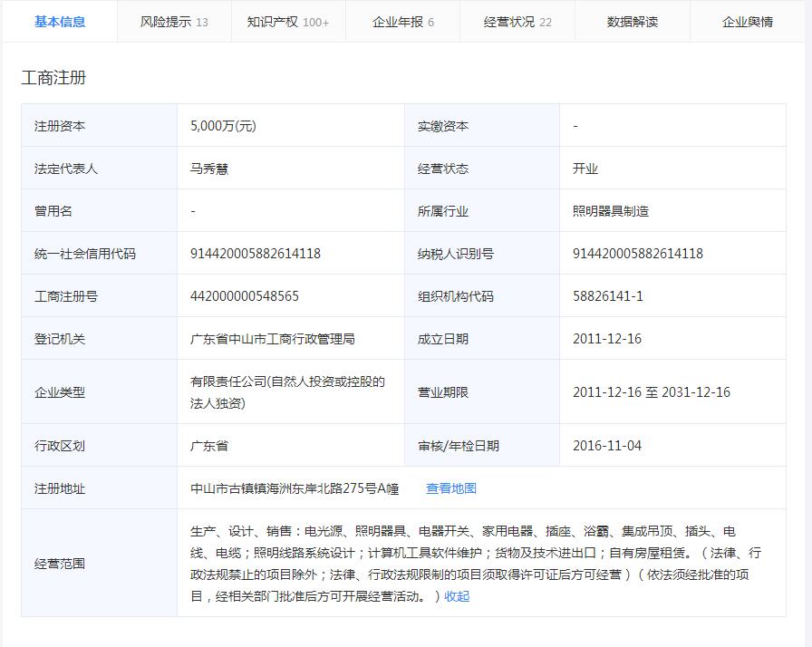
Task: Click the 行政区划 label cell
Action: pyautogui.click(x=99, y=446)
